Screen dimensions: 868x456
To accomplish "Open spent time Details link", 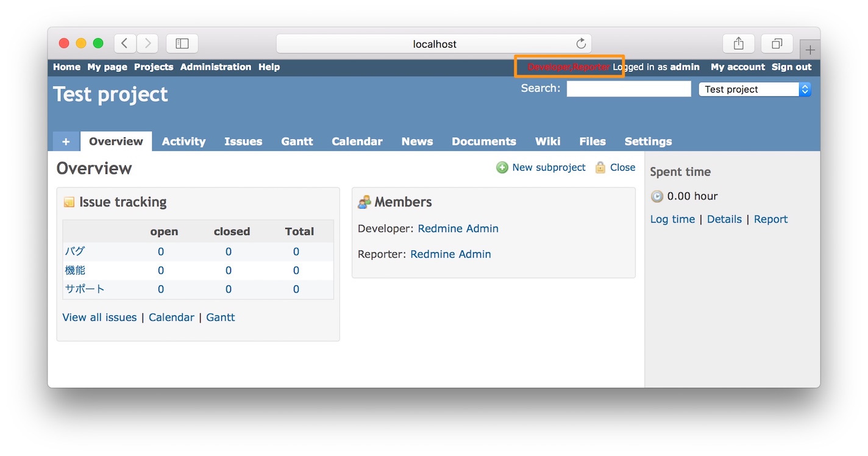I will [724, 219].
